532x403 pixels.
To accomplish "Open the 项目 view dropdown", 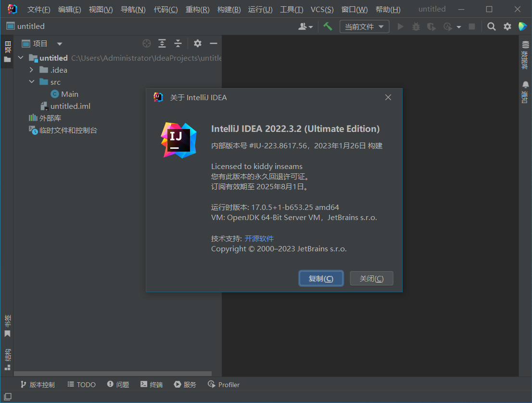I will [x=60, y=44].
